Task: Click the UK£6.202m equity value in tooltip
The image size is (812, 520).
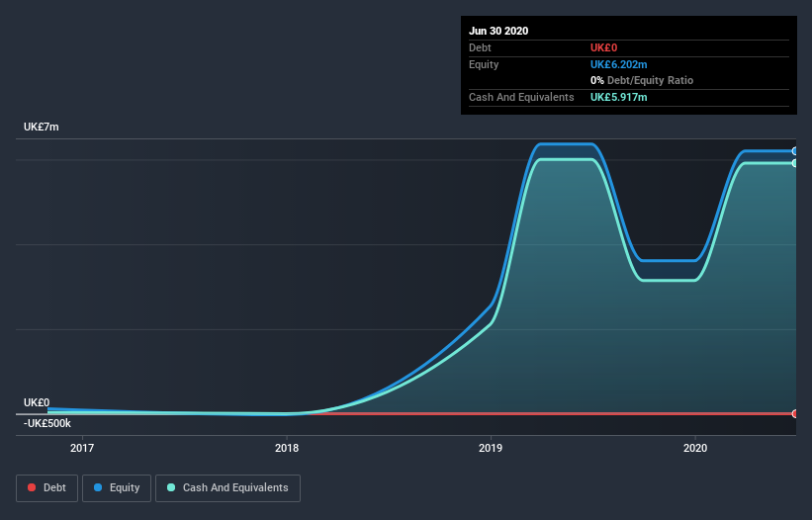Action: (x=618, y=64)
